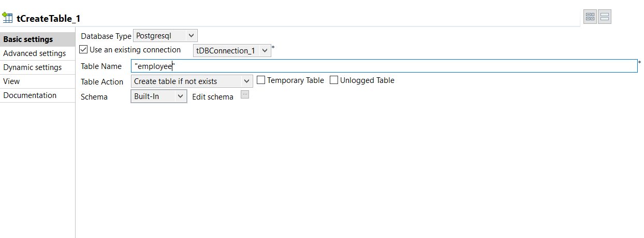Image resolution: width=644 pixels, height=238 pixels.
Task: Open the Dynamic settings tab
Action: (x=32, y=67)
